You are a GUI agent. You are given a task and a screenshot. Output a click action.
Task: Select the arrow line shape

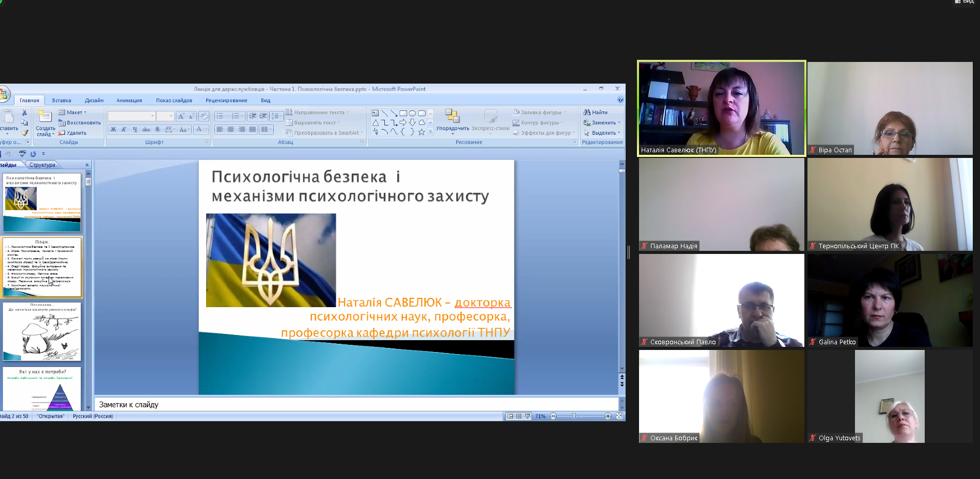(x=394, y=113)
